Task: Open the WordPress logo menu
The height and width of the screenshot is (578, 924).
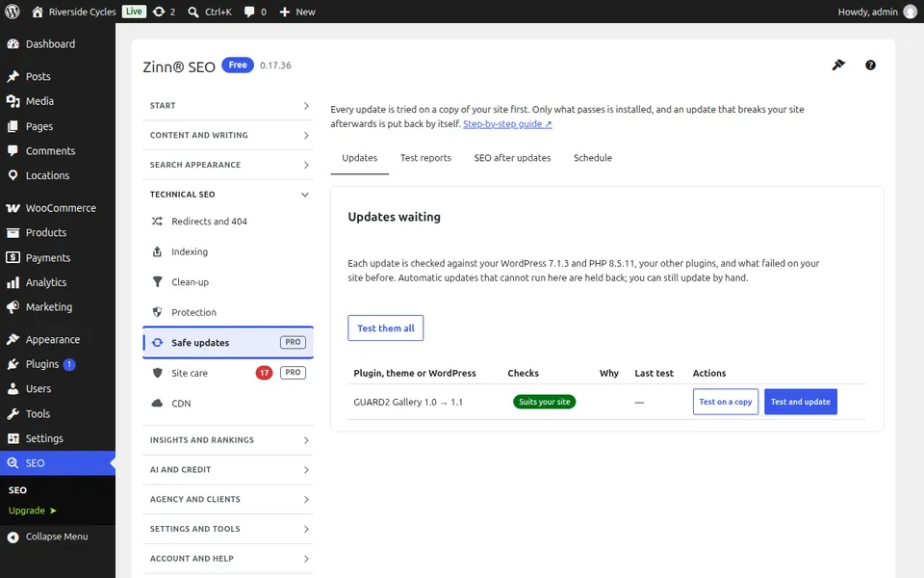Action: tap(12, 12)
